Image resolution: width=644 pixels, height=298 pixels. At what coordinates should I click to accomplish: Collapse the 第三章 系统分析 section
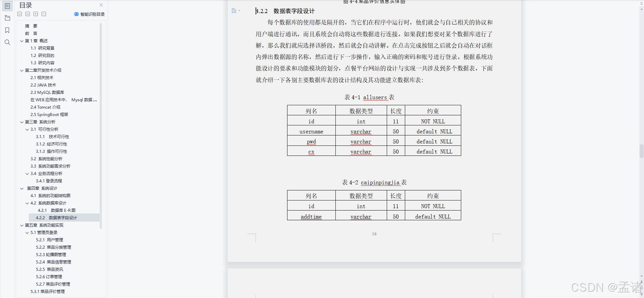[x=22, y=122]
